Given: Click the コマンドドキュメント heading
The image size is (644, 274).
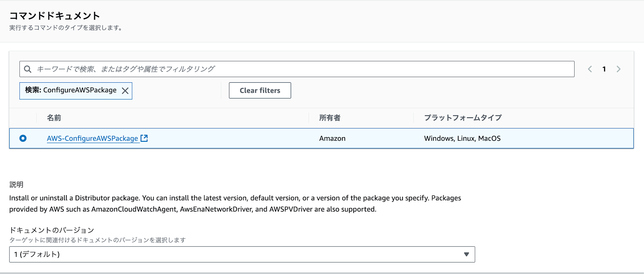Looking at the screenshot, I should point(54,16).
